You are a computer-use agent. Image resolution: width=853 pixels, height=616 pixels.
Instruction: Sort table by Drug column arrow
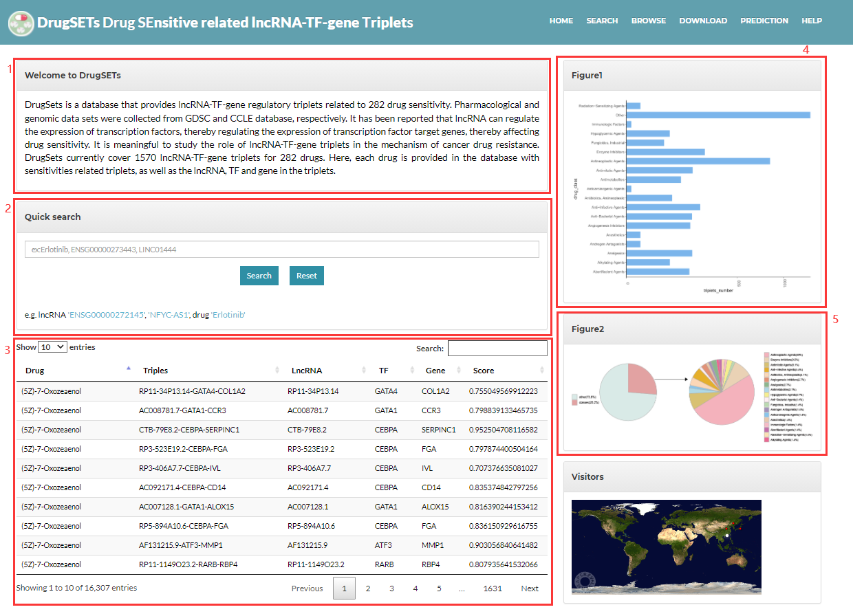tap(129, 369)
